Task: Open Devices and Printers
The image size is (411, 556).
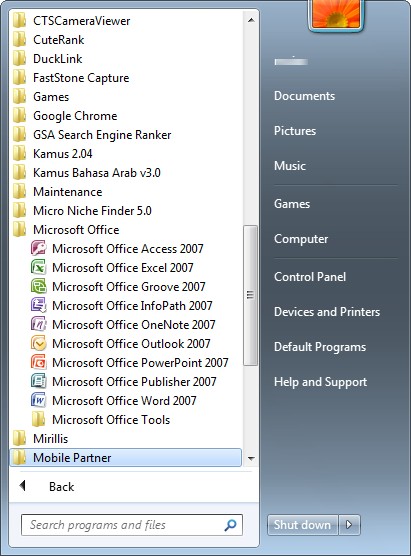Action: pyautogui.click(x=327, y=312)
